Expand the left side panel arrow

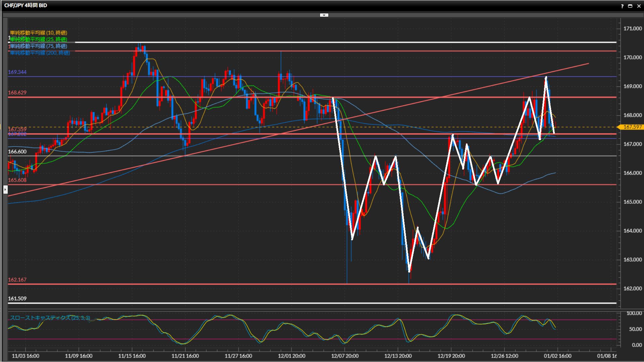point(5,190)
